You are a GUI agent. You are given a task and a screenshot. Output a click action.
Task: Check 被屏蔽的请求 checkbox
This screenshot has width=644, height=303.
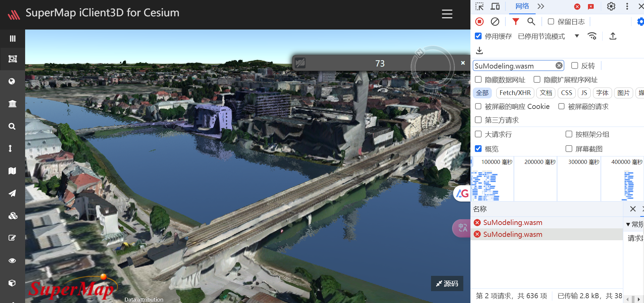pyautogui.click(x=561, y=106)
